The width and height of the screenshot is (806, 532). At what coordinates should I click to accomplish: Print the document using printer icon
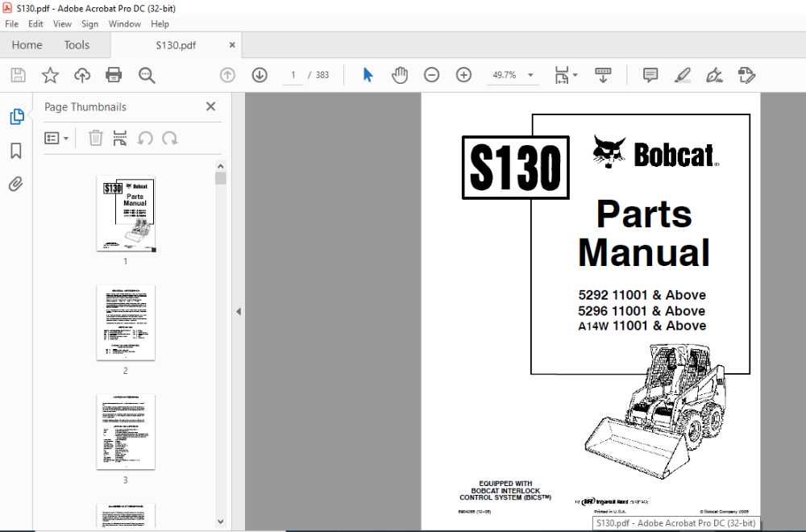coord(114,75)
